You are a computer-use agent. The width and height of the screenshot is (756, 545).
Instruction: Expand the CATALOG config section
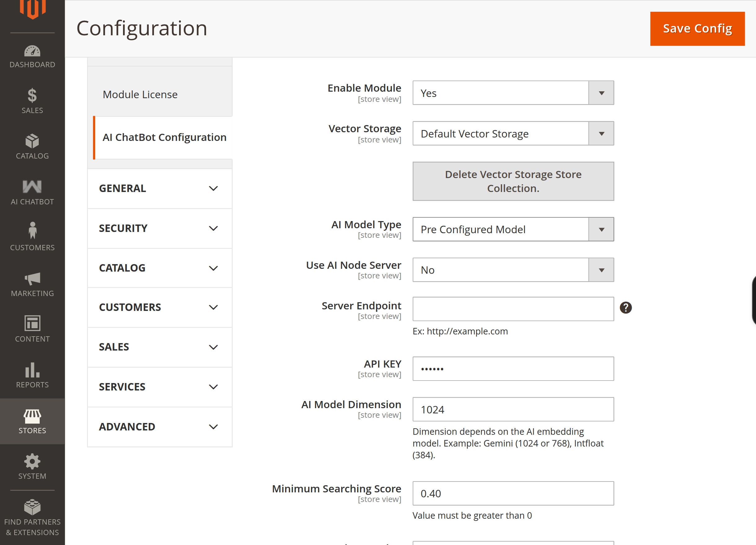click(x=160, y=268)
